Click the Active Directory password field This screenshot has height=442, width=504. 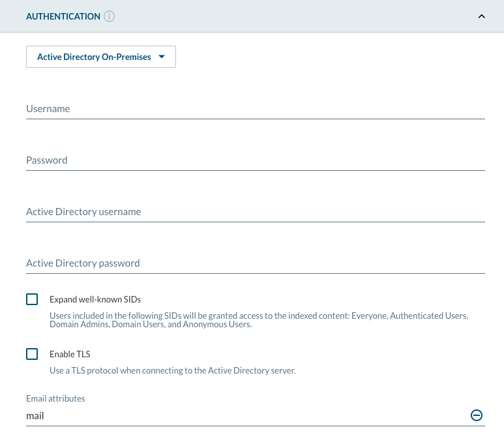(255, 263)
